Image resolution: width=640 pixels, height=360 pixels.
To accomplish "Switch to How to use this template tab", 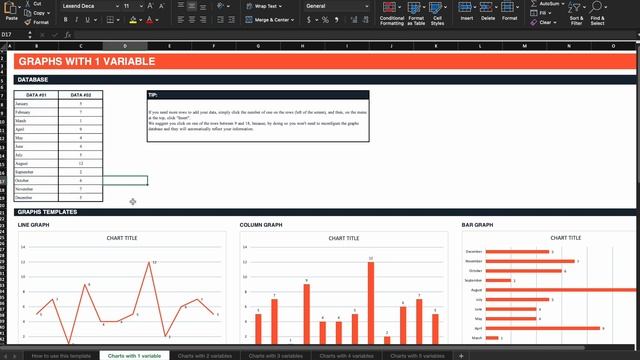I will pyautogui.click(x=61, y=356).
